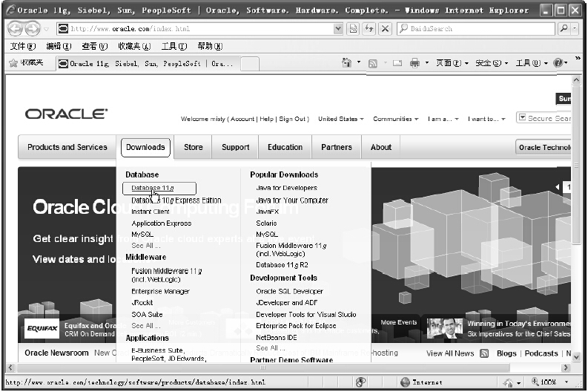This screenshot has width=588, height=392.
Task: Open Database 10g Express Edition link
Action: 176,200
